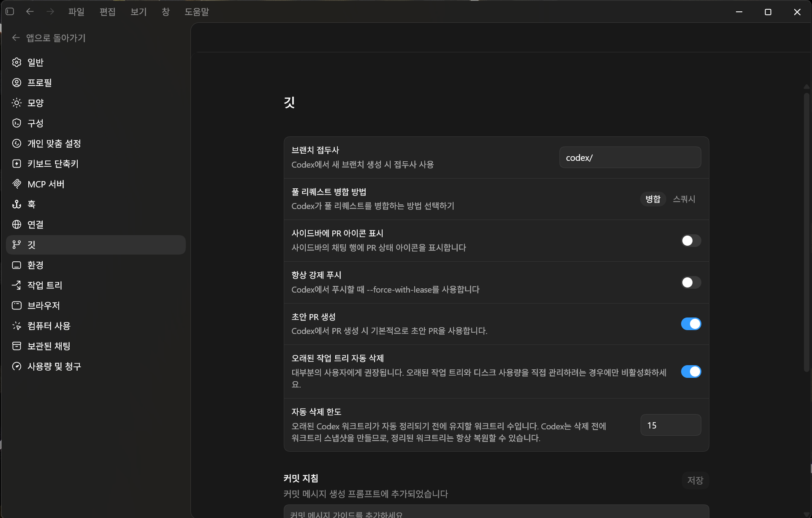This screenshot has height=518, width=812.
Task: Click the vertical scrollbar of settings page
Action: point(807,232)
